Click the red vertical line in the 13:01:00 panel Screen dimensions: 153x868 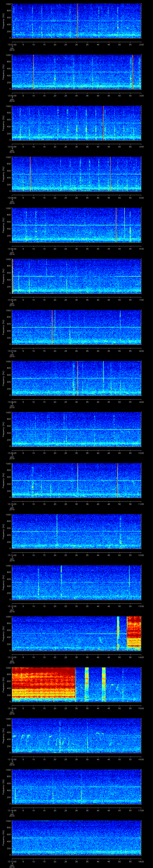pyautogui.click(x=78, y=21)
